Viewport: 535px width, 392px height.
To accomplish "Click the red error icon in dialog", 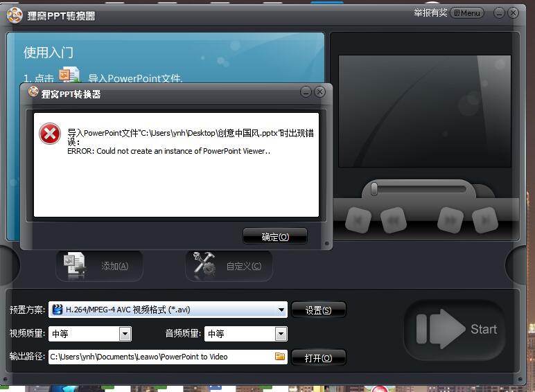I will (x=50, y=134).
